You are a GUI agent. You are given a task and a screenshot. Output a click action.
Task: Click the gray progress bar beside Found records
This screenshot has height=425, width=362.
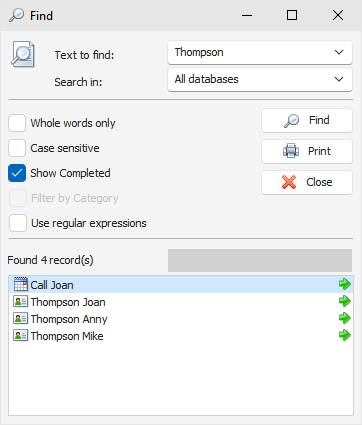tap(260, 260)
